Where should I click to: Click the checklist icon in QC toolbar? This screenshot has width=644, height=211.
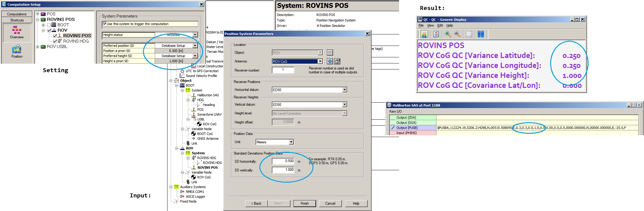[436, 34]
